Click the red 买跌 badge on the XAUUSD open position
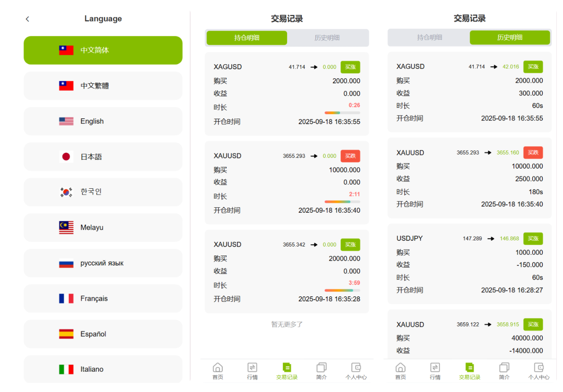The height and width of the screenshot is (392, 563). pos(350,156)
